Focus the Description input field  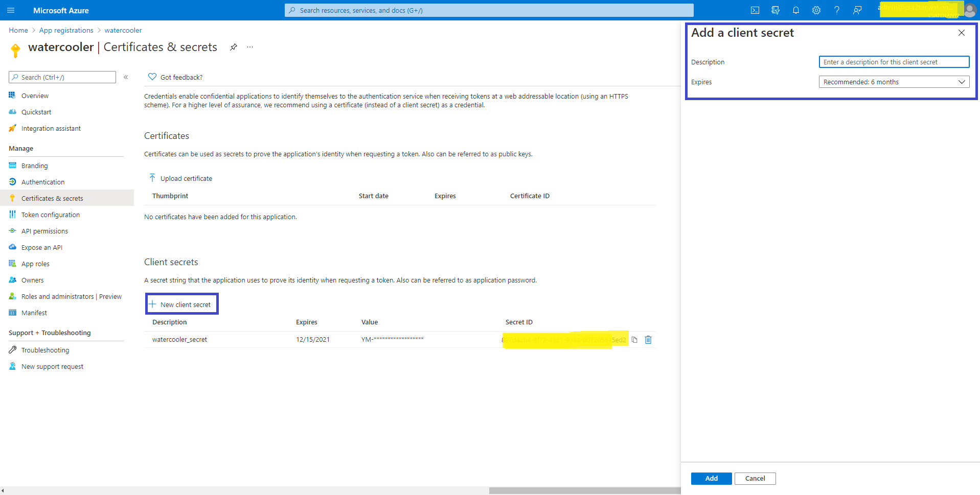point(894,62)
